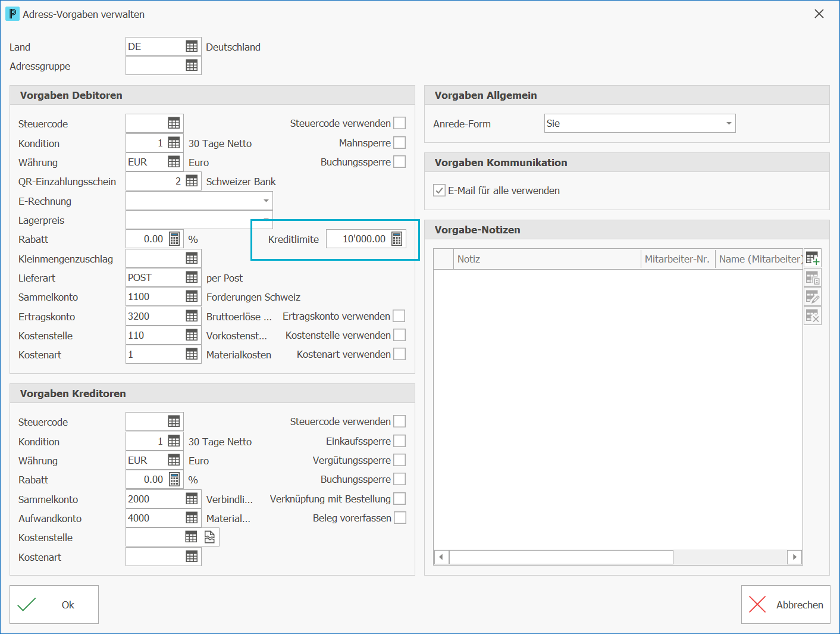Enable the Beleg vorerfassen checkbox

pyautogui.click(x=400, y=518)
